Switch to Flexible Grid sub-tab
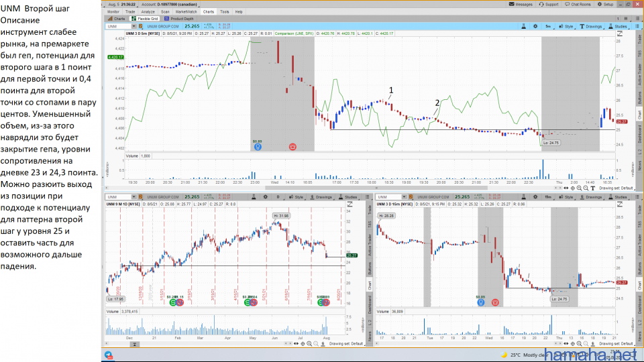This screenshot has width=644, height=362. point(145,19)
